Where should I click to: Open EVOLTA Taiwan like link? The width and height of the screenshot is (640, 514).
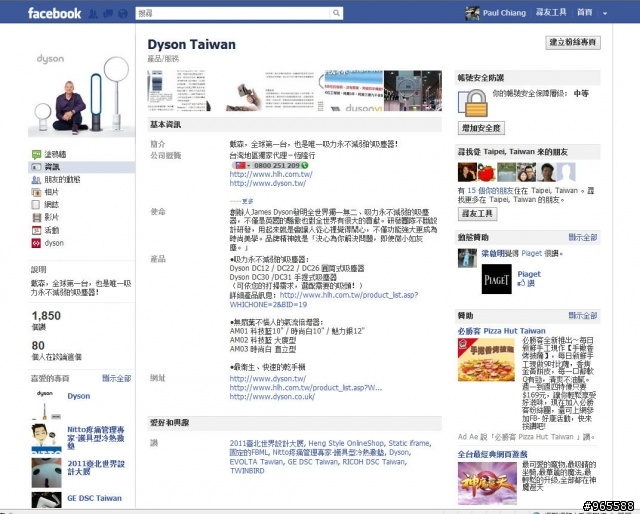pos(256,462)
